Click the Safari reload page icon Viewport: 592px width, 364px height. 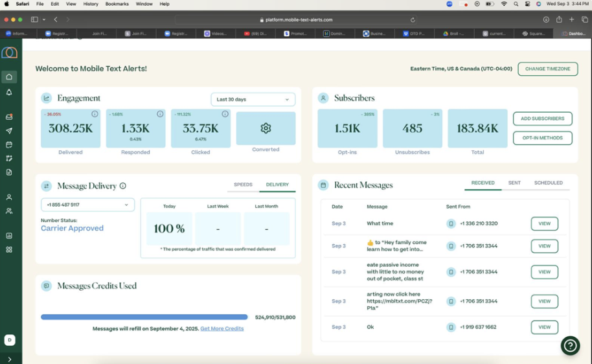413,19
